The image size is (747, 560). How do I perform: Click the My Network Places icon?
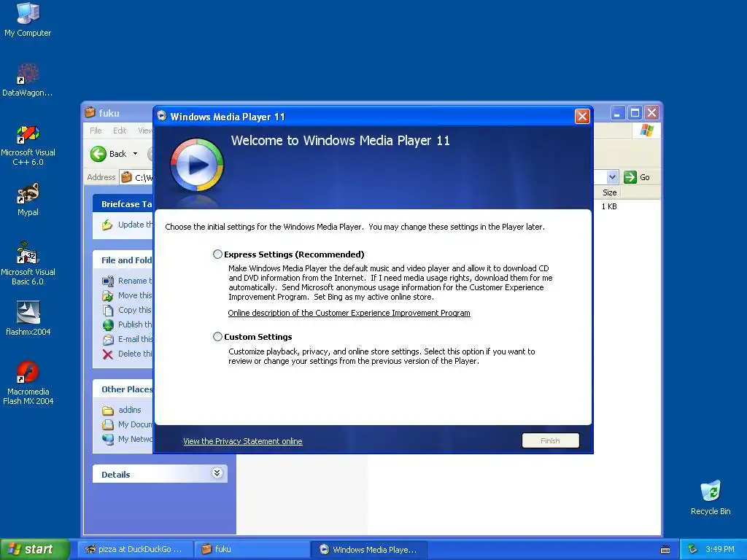tap(108, 439)
